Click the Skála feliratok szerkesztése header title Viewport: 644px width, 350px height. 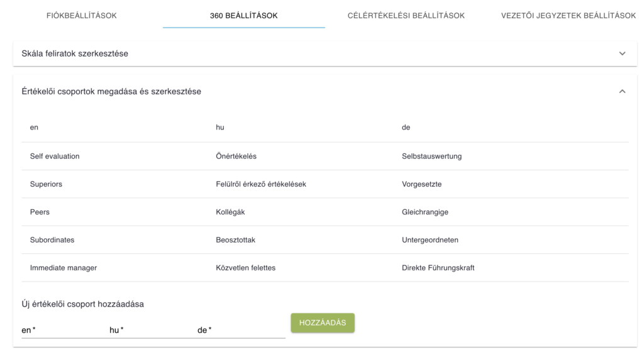pos(75,53)
